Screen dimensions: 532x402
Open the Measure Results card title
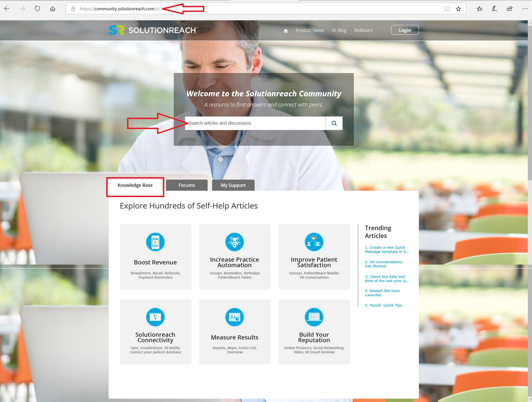(x=235, y=337)
